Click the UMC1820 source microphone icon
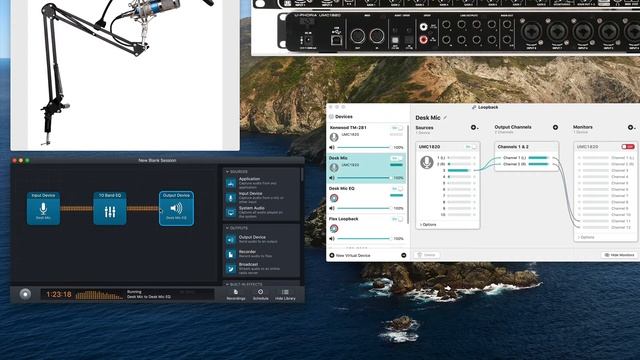640x360 pixels. [x=427, y=162]
